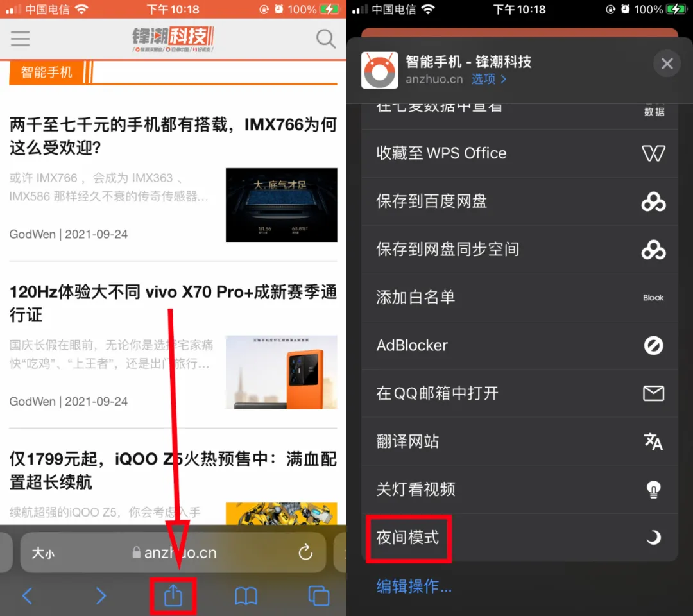Viewport: 693px width, 616px height.
Task: Tap the battery indicator in the left status bar
Action: pos(329,9)
